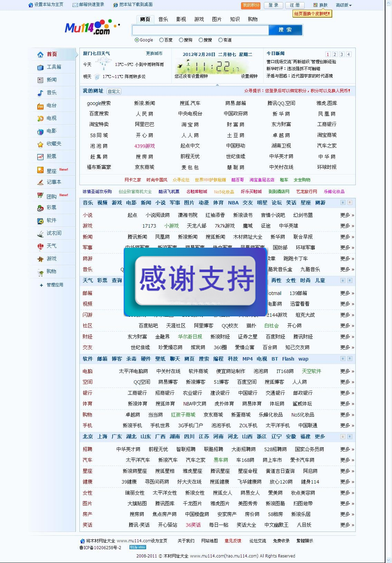The height and width of the screenshot is (563, 392).
Task: Click the 搜索 search button
Action: (x=285, y=30)
